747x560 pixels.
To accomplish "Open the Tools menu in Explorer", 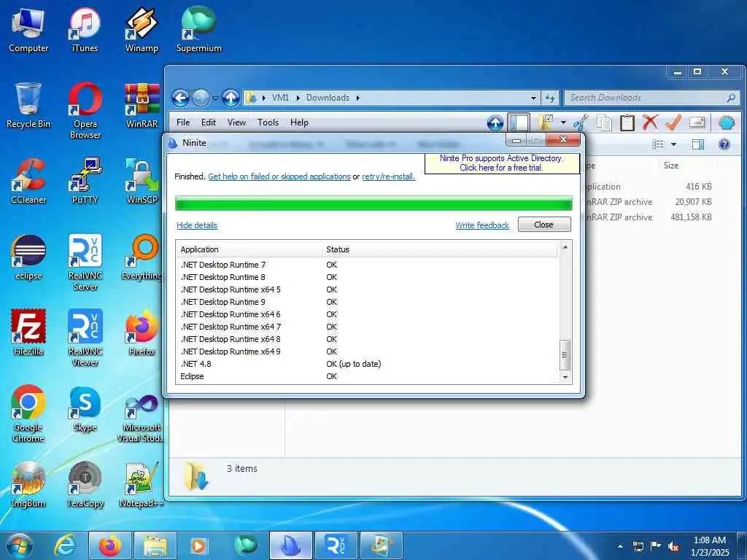I will coord(268,122).
